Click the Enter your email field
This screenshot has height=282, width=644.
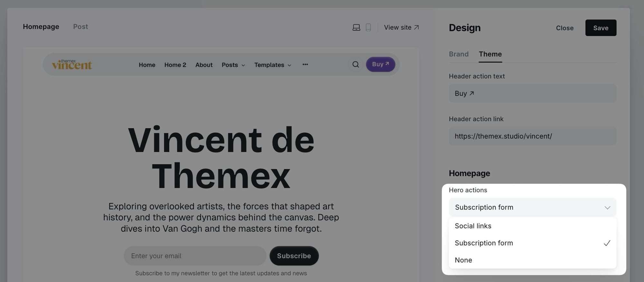pos(195,256)
